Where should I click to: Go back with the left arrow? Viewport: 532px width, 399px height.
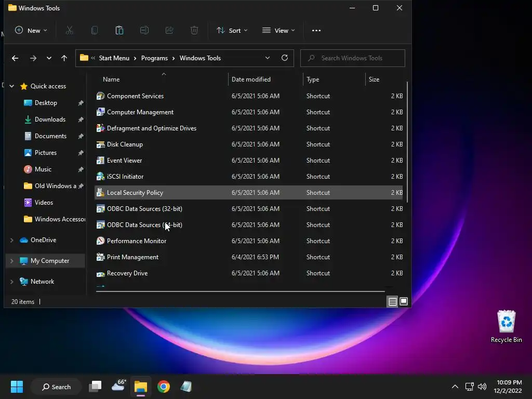(15, 58)
